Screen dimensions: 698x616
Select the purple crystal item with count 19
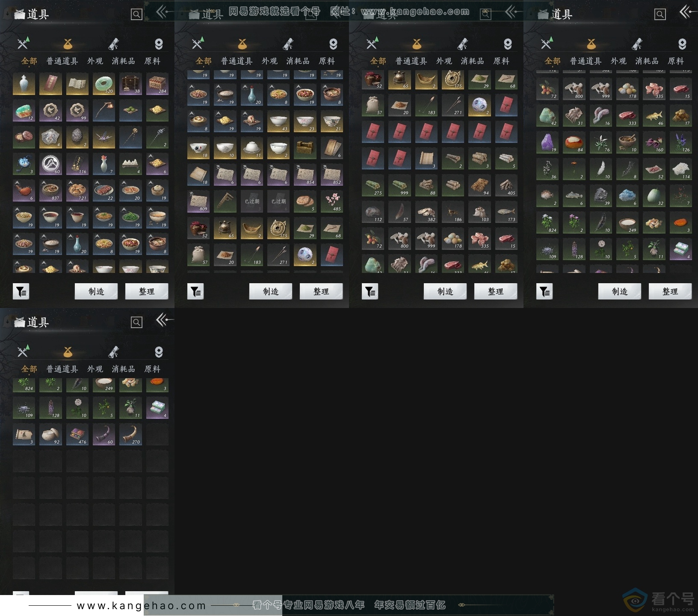click(547, 142)
